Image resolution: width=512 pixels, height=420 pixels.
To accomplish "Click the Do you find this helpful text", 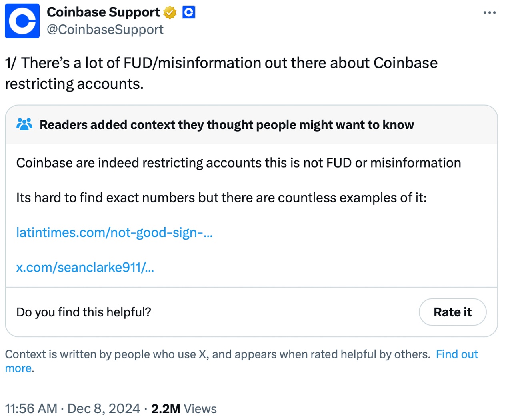I will click(83, 312).
